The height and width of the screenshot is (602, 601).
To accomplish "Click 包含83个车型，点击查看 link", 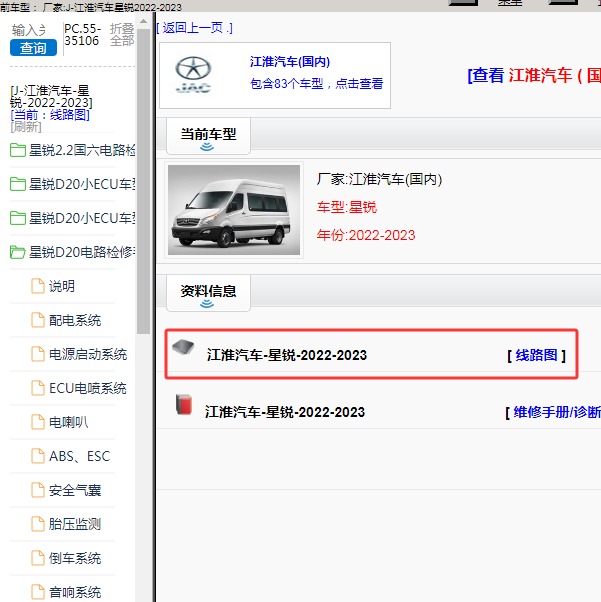I will pos(316,83).
